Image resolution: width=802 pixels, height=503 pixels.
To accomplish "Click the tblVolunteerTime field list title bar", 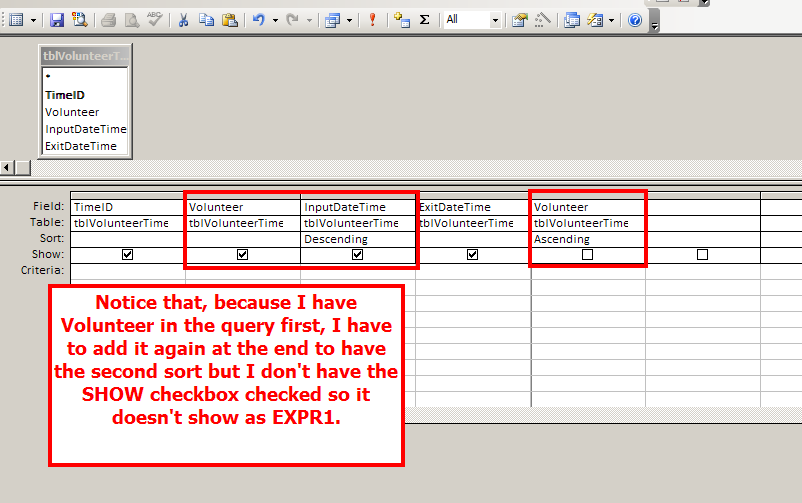I will (85, 56).
